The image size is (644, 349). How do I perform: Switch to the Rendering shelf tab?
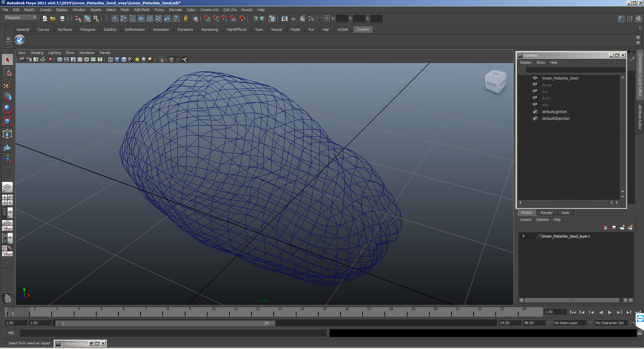[x=210, y=30]
